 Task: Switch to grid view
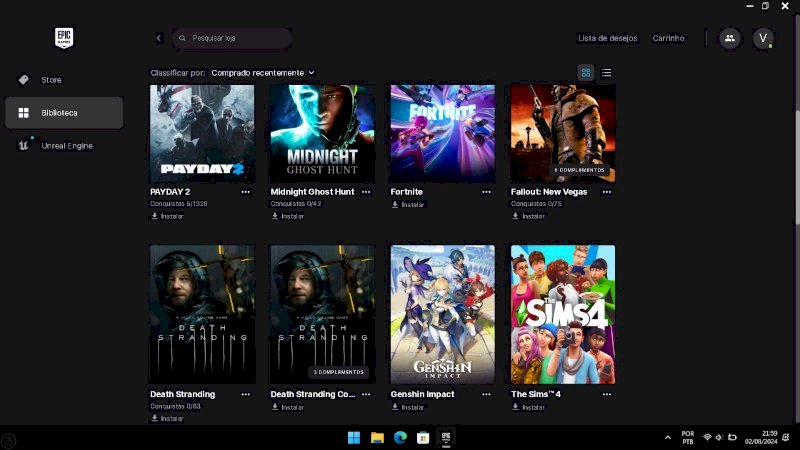(x=586, y=73)
